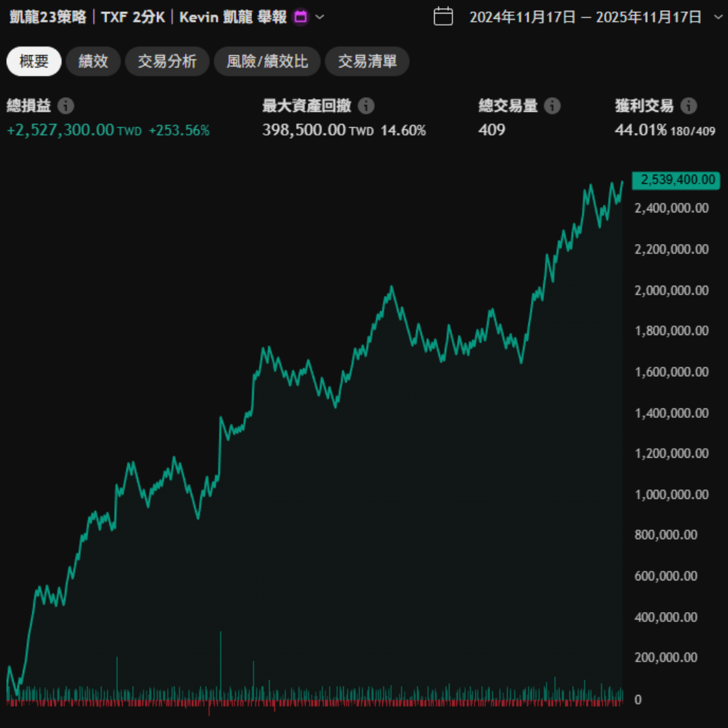
Task: Click the info icon next to 總損益
Action: 65,106
